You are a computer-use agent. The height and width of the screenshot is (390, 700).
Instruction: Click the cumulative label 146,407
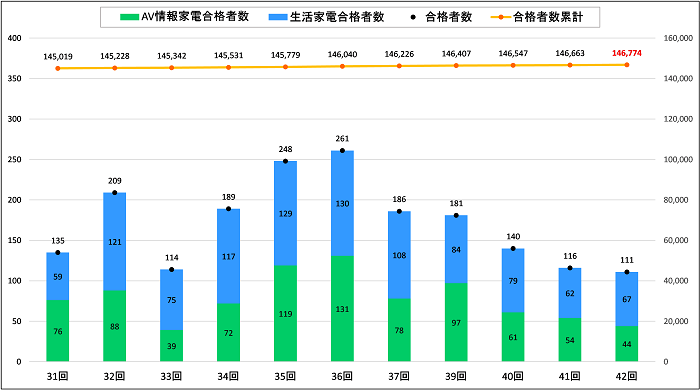[456, 54]
